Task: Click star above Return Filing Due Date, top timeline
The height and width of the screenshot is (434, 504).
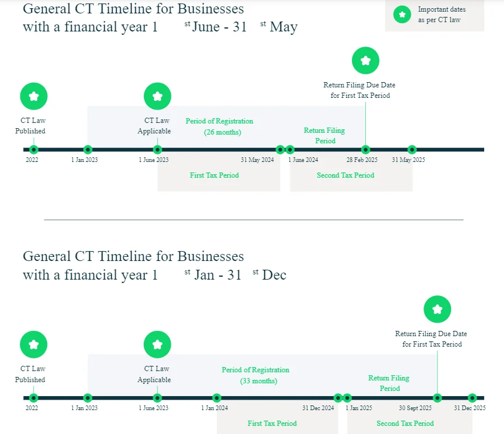Action: coord(365,61)
